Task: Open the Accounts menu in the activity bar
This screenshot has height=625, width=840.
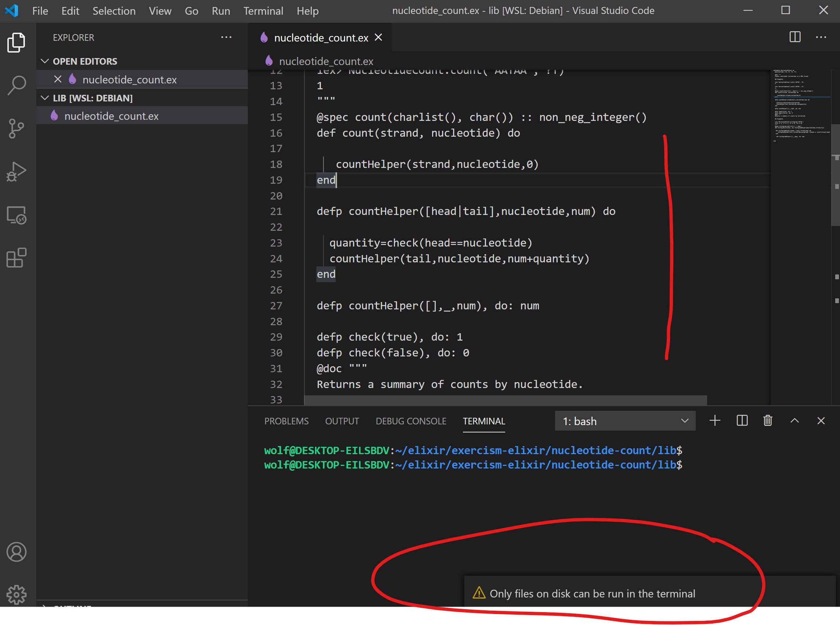Action: [x=16, y=552]
